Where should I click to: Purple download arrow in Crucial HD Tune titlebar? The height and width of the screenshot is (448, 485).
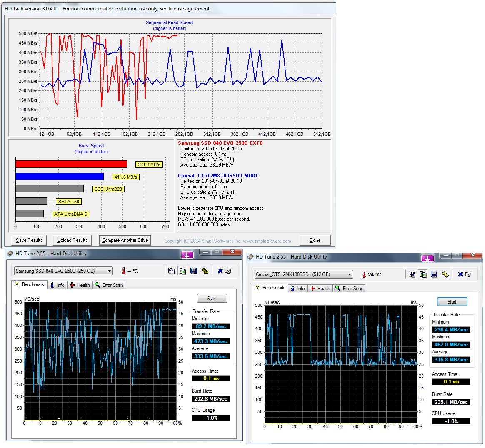click(427, 258)
